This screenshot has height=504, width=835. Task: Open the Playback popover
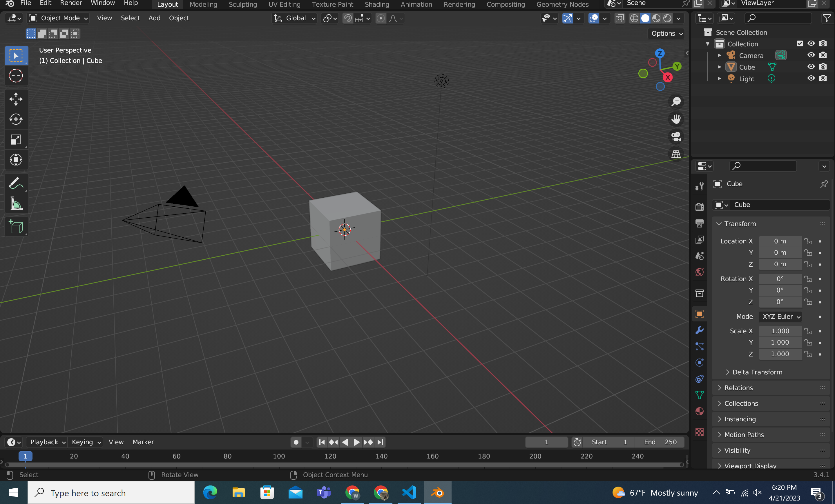(47, 442)
